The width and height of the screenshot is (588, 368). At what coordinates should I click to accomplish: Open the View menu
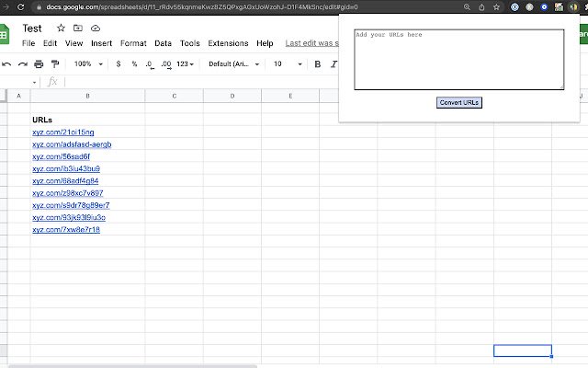pos(73,43)
